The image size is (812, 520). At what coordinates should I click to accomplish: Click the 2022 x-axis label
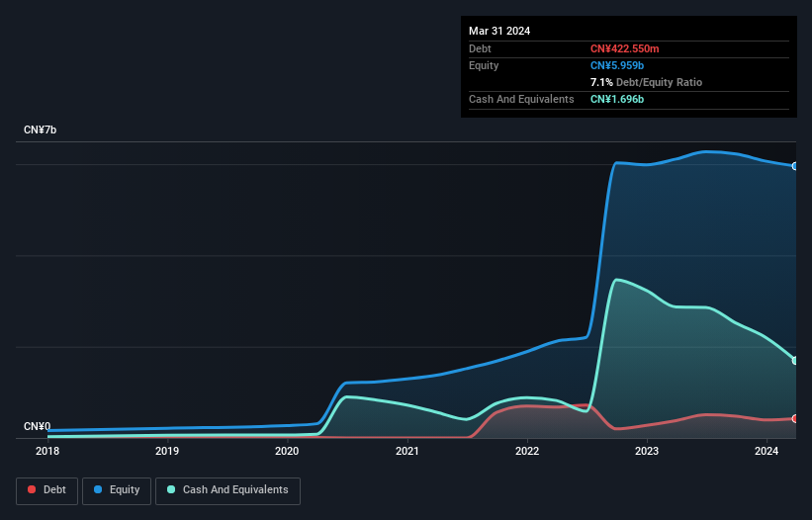[527, 451]
